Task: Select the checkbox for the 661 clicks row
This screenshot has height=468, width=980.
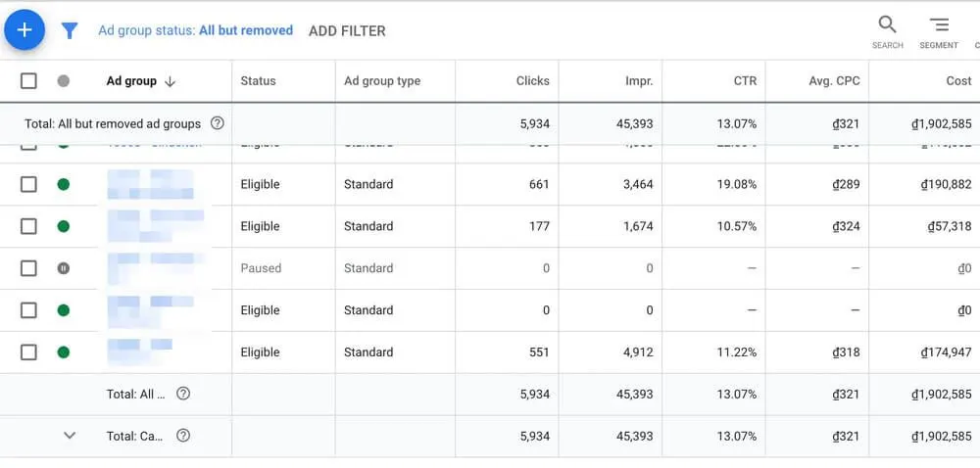Action: click(x=28, y=184)
